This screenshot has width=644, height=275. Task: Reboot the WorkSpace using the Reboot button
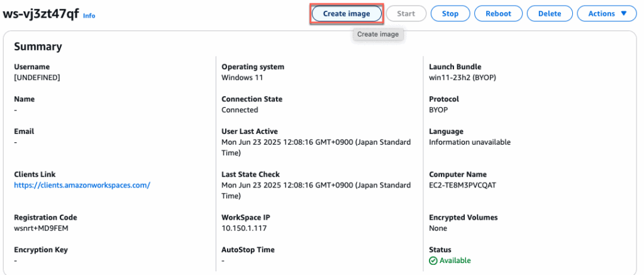(x=498, y=13)
